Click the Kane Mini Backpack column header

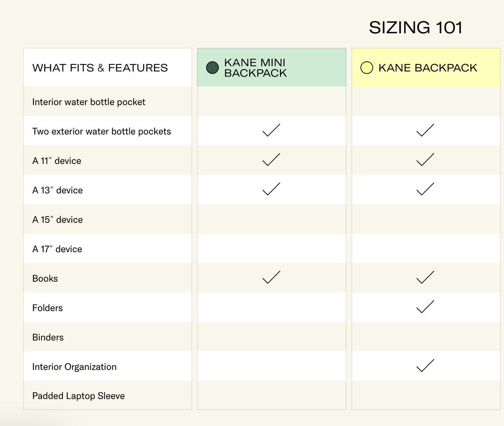point(255,68)
